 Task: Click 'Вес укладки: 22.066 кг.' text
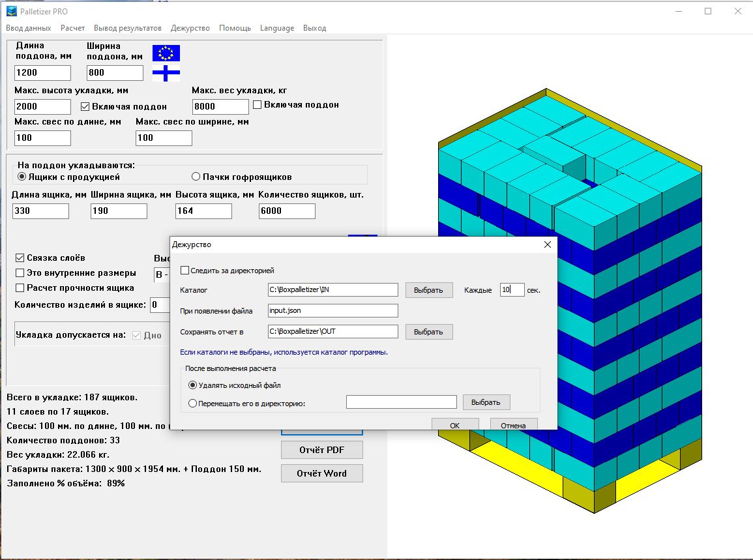point(58,455)
